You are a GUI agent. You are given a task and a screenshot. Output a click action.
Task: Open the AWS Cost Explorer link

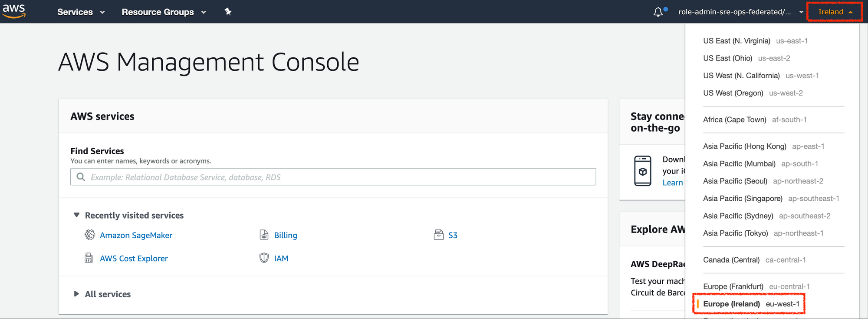pos(134,259)
